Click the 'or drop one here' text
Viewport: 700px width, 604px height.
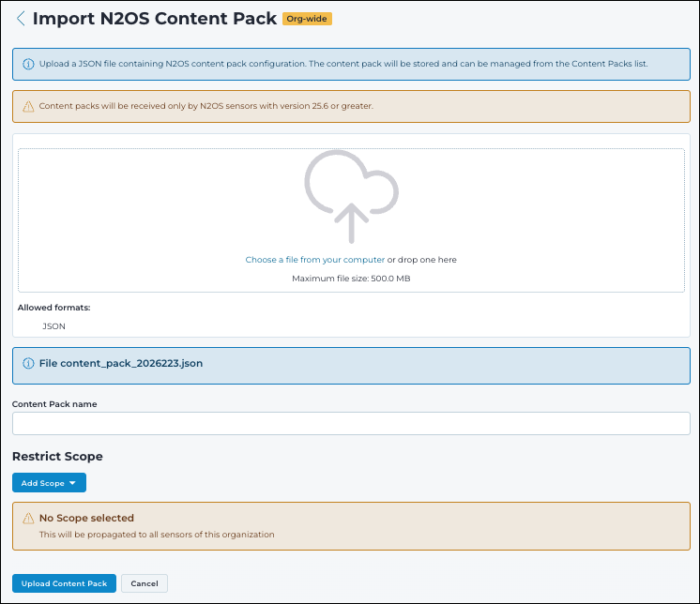(422, 260)
